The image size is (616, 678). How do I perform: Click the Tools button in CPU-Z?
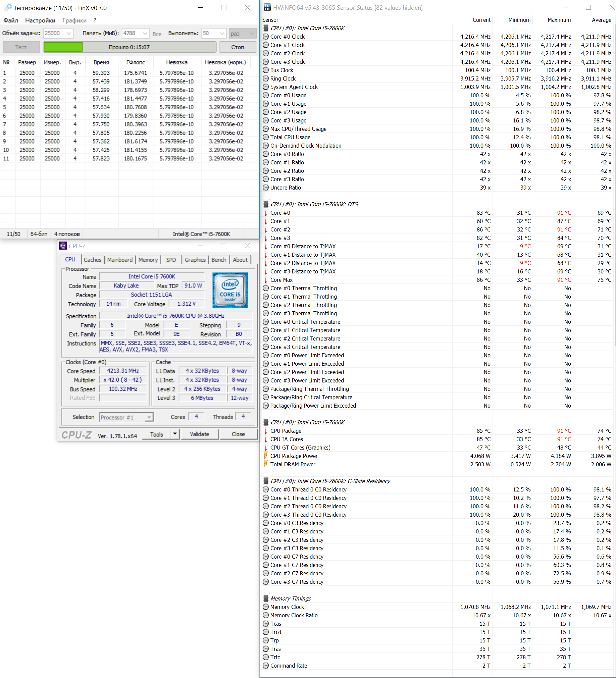[x=156, y=434]
